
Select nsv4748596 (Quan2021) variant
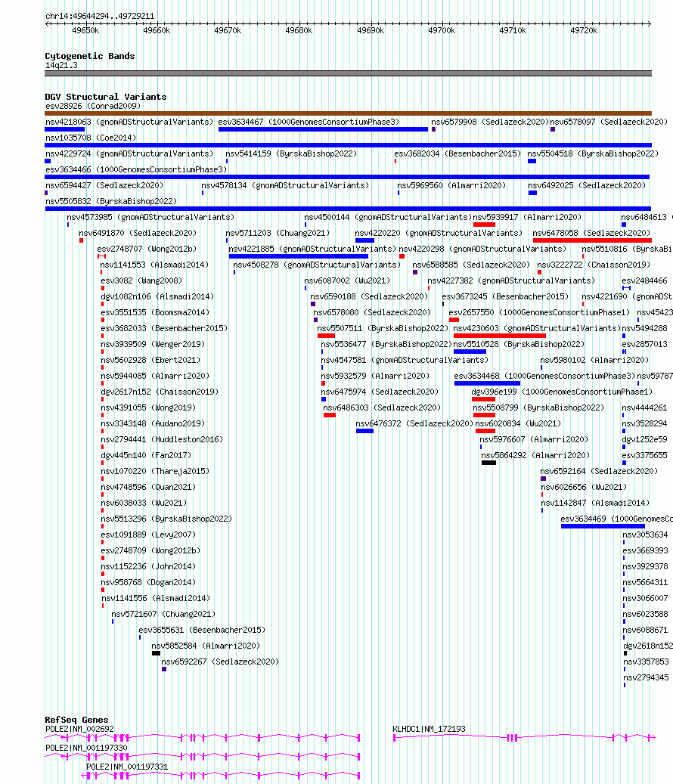[148, 488]
